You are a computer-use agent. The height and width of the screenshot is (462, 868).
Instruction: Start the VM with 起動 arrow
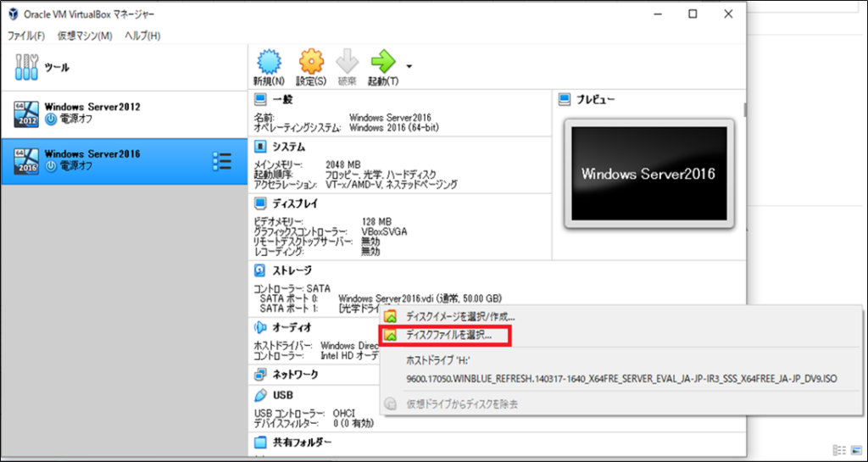point(384,61)
